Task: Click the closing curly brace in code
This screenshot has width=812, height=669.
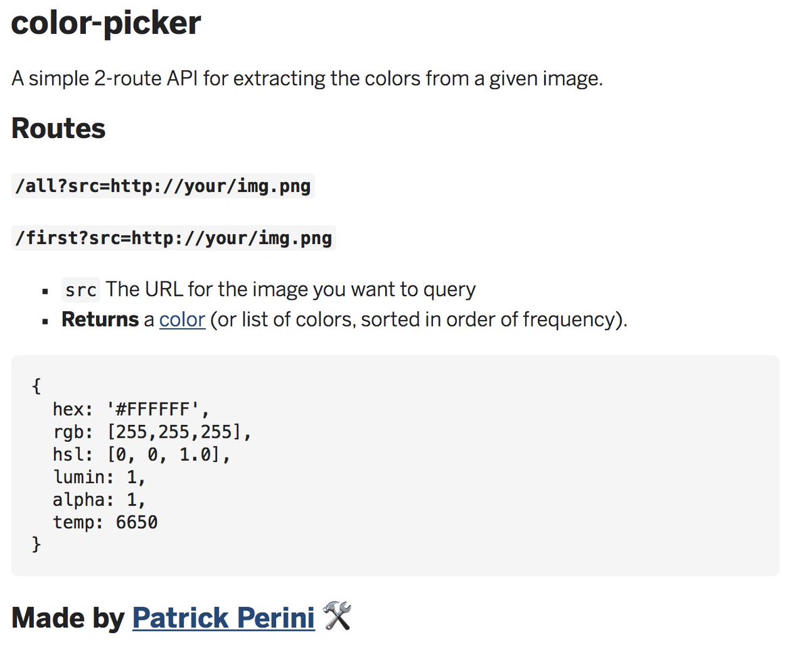Action: click(37, 545)
